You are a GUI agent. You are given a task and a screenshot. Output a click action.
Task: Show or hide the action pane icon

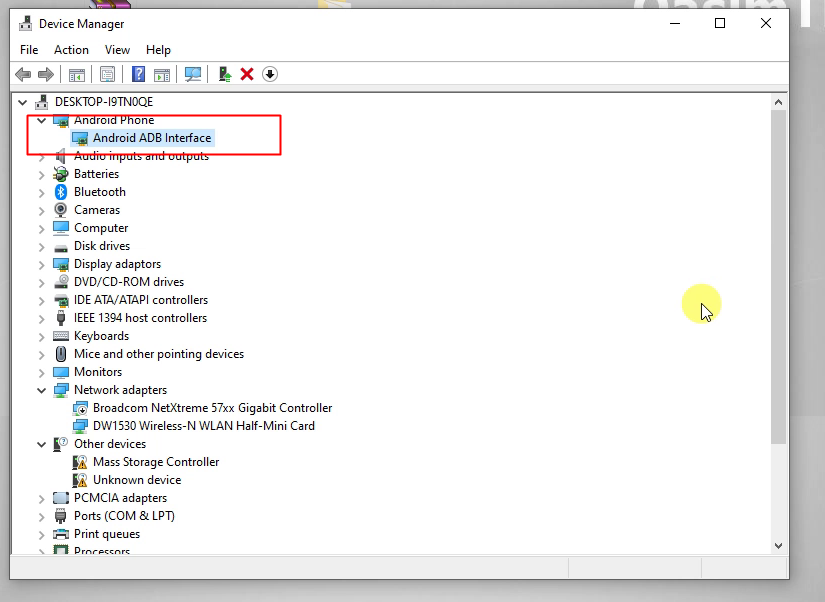coord(162,75)
